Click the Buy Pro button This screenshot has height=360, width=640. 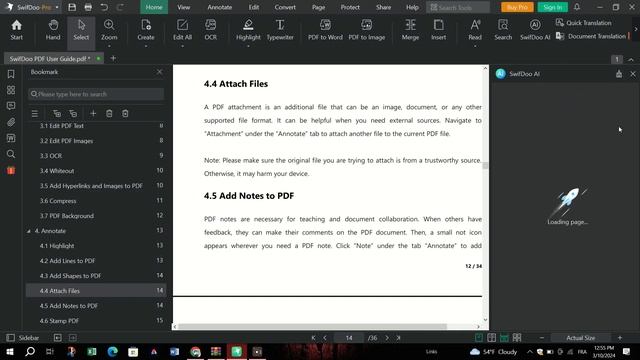[517, 7]
